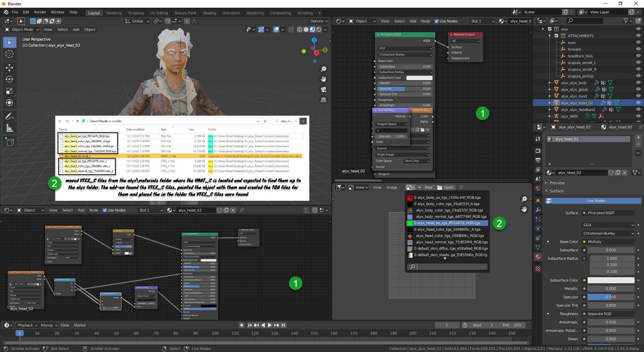Activate the Scale tool

coord(9,91)
